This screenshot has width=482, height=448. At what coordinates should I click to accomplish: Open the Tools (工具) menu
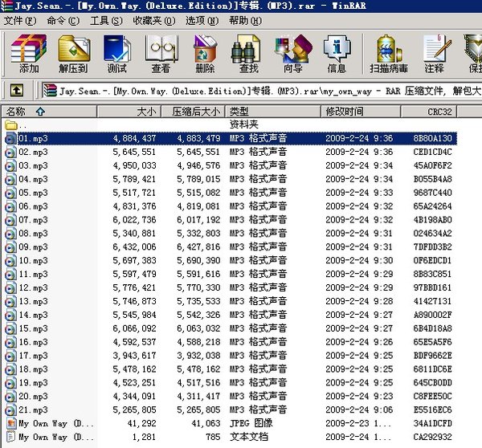106,21
